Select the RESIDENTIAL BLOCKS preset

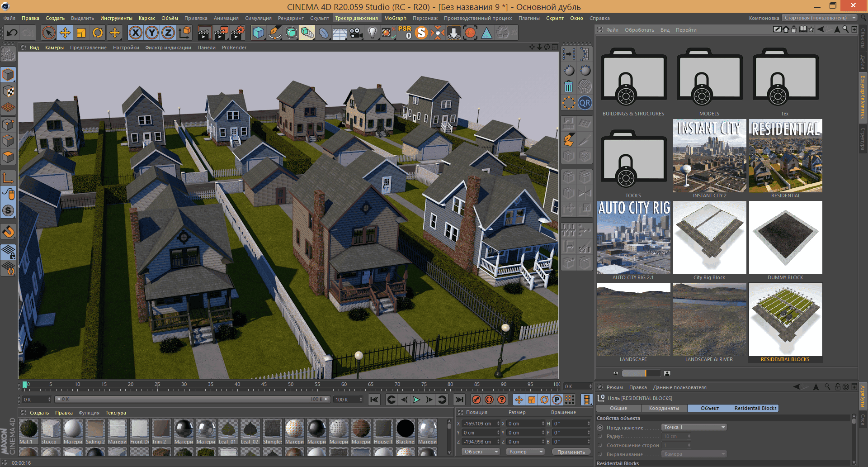pos(785,319)
